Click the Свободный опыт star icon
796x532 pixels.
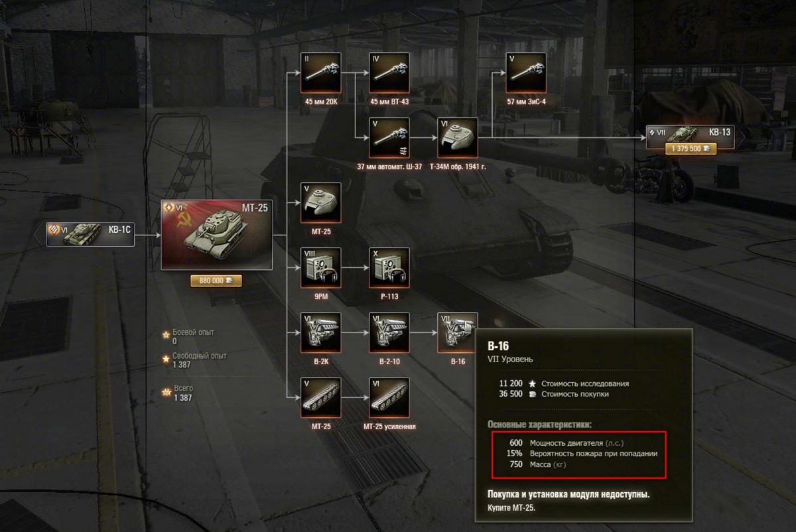coord(166,358)
